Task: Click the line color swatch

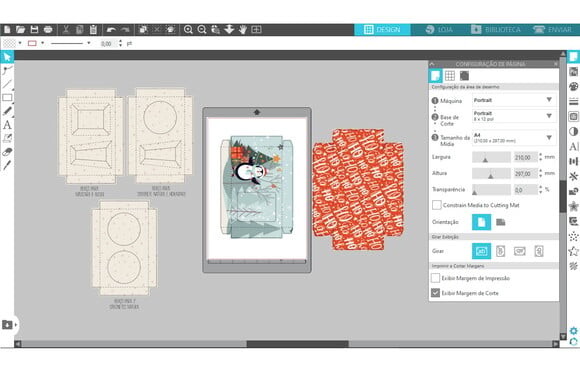Action: 32,43
